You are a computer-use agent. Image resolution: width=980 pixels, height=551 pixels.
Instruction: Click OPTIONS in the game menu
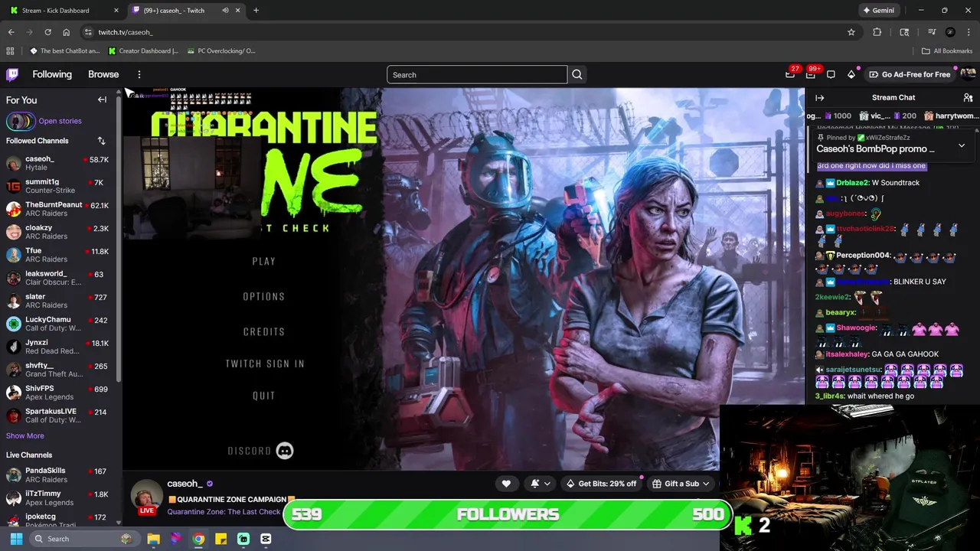264,297
